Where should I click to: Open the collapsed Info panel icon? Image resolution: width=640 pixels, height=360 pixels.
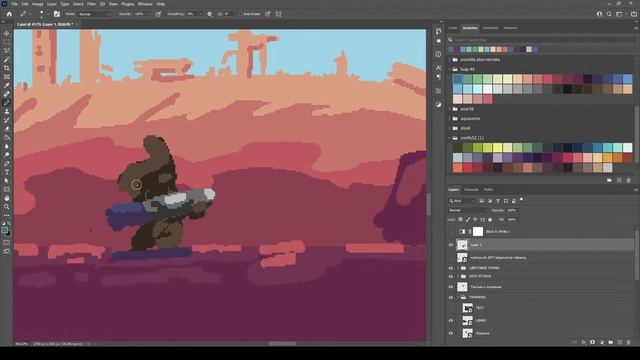[x=438, y=54]
